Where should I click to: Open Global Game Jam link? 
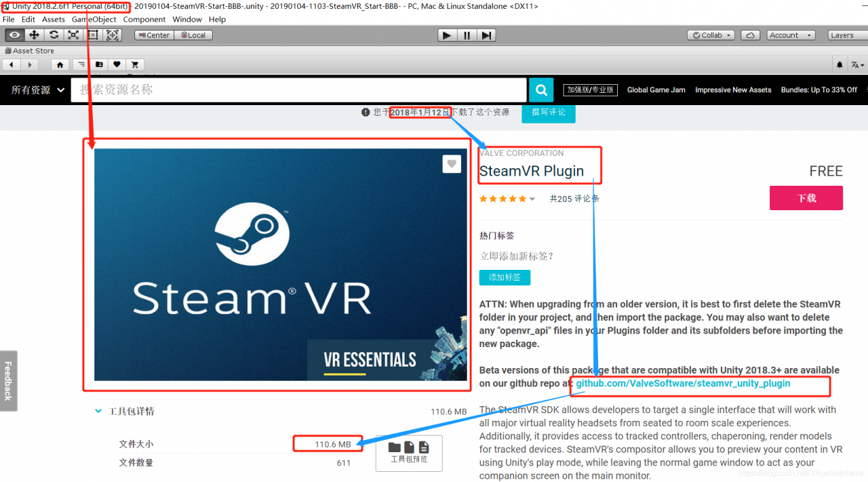(656, 89)
